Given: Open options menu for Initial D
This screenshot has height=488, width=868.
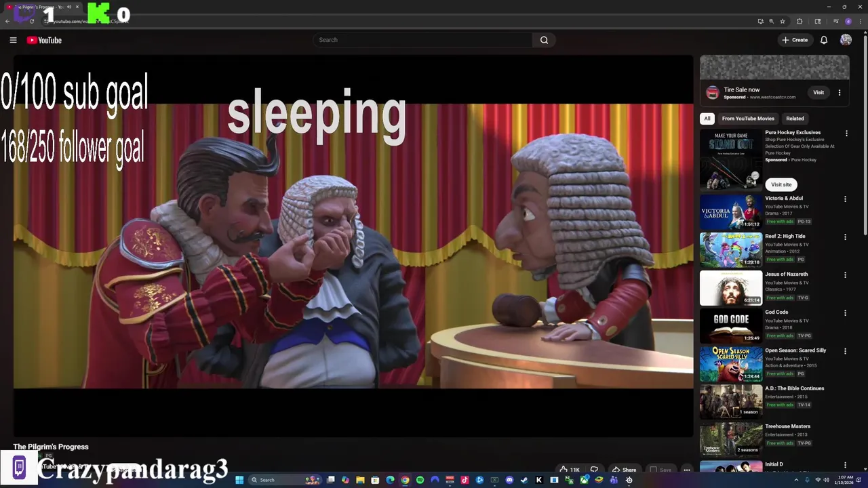Looking at the screenshot, I should 845,465.
